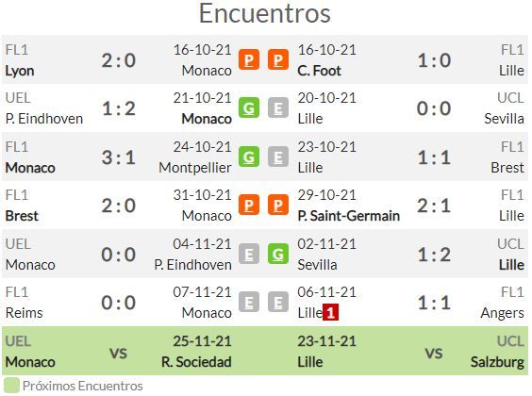Click Lille's orange P badge for the C. Foot match
This screenshot has height=396, width=532.
click(x=278, y=59)
